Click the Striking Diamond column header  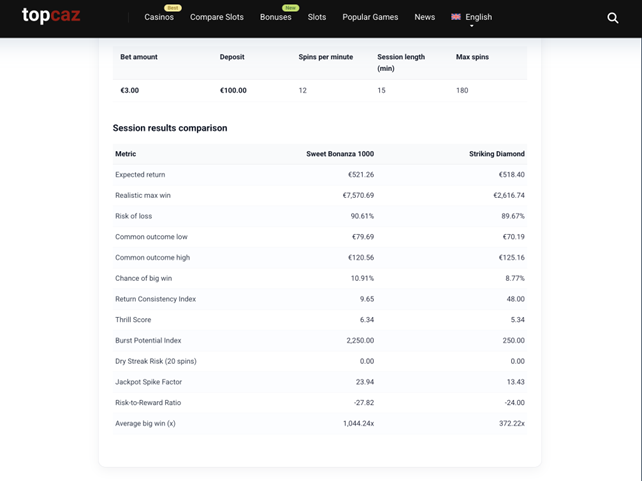point(497,154)
